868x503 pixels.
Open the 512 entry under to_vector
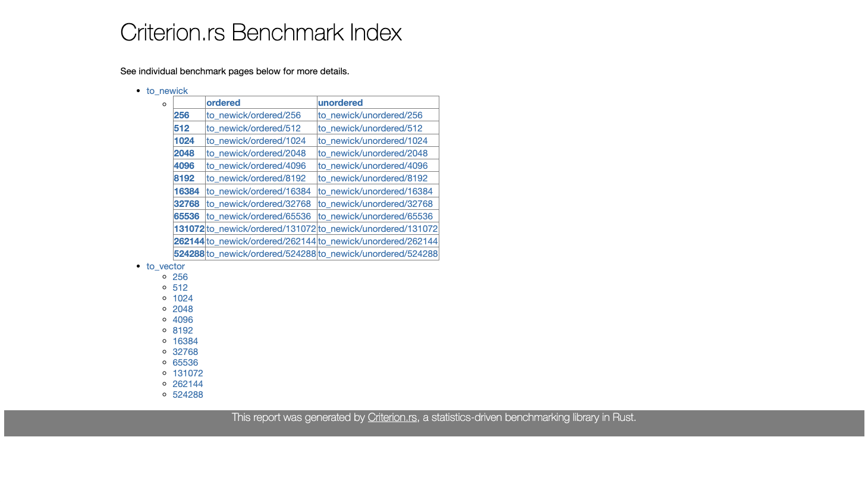(180, 288)
